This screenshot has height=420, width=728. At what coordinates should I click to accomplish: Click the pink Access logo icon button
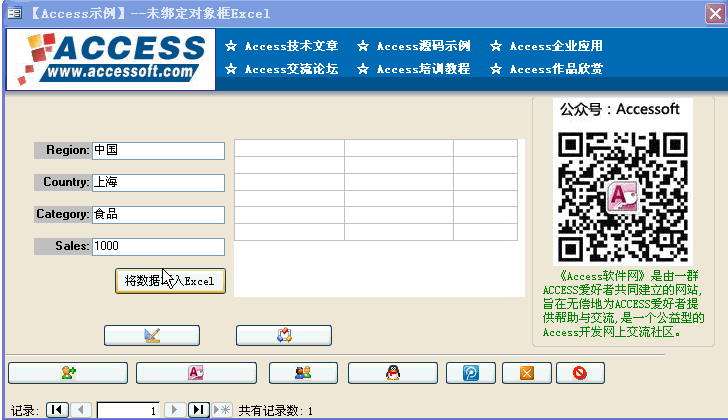[x=196, y=373]
